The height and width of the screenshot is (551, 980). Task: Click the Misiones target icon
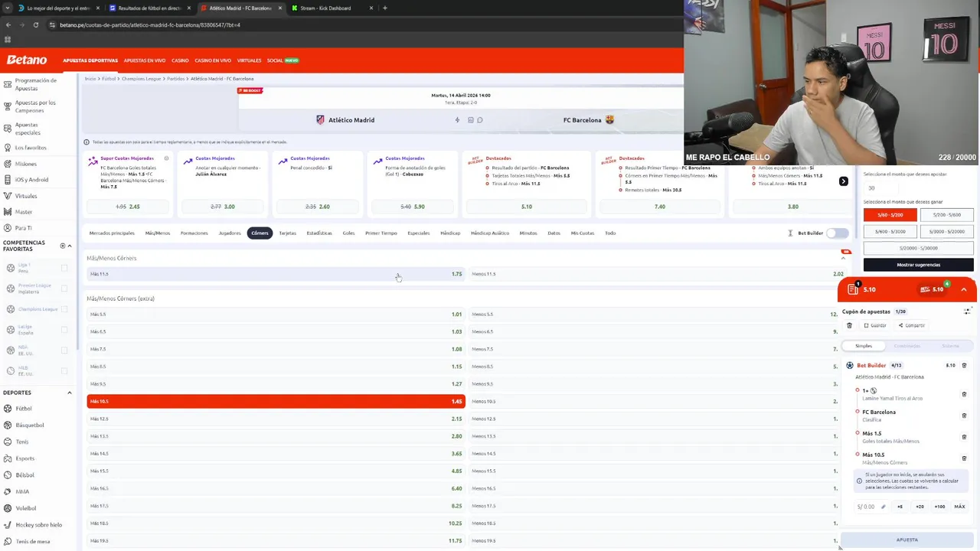point(8,164)
